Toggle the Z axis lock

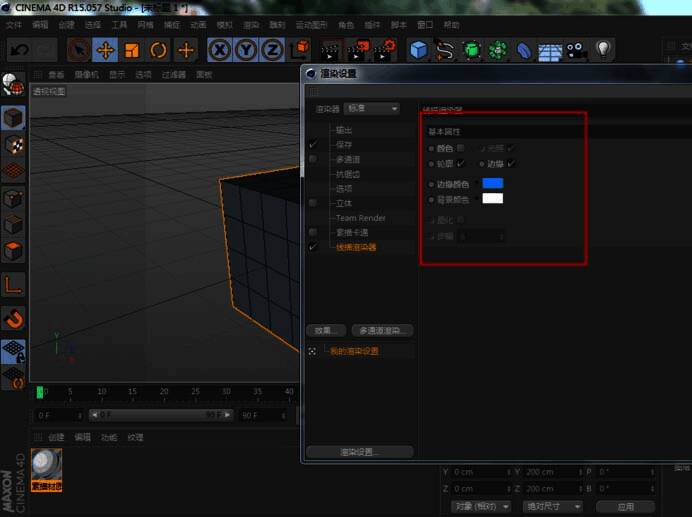272,50
